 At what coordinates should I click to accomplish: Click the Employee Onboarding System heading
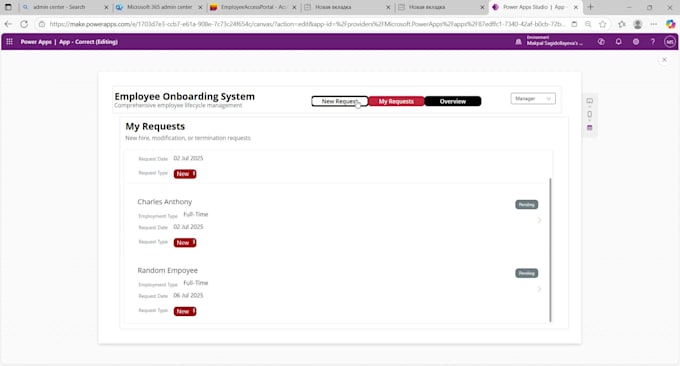(x=184, y=96)
